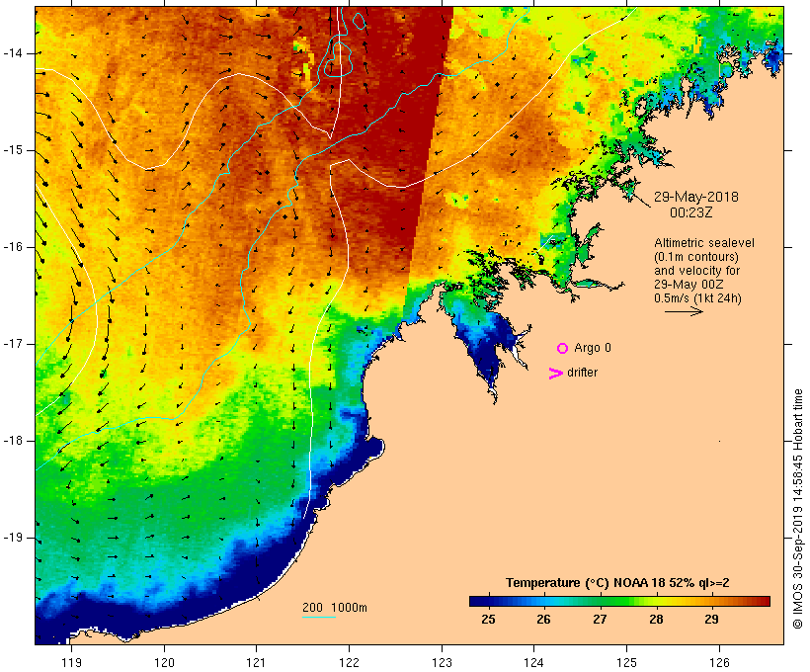
Task: Click the latitude axis label -18
Action: [x=13, y=441]
